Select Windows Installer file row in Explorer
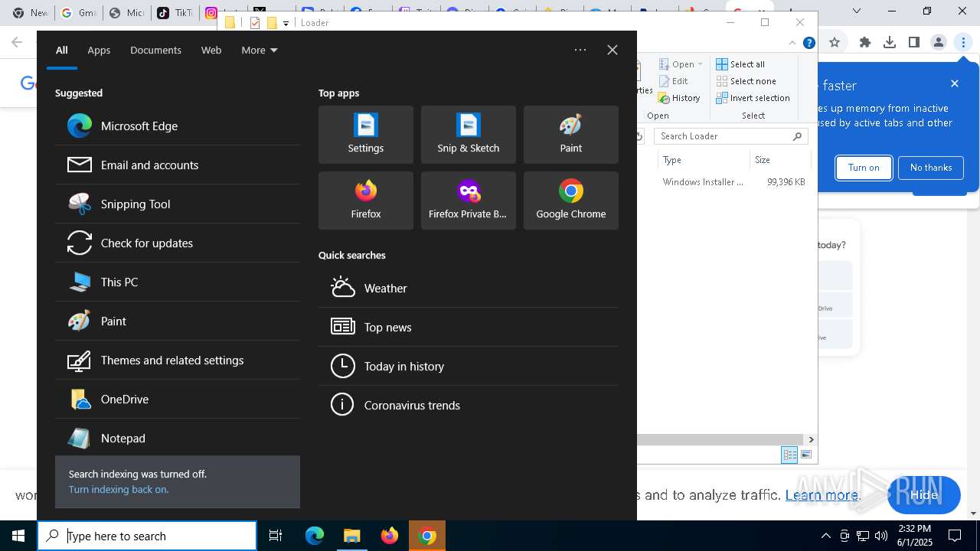The width and height of the screenshot is (980, 551). tap(733, 182)
